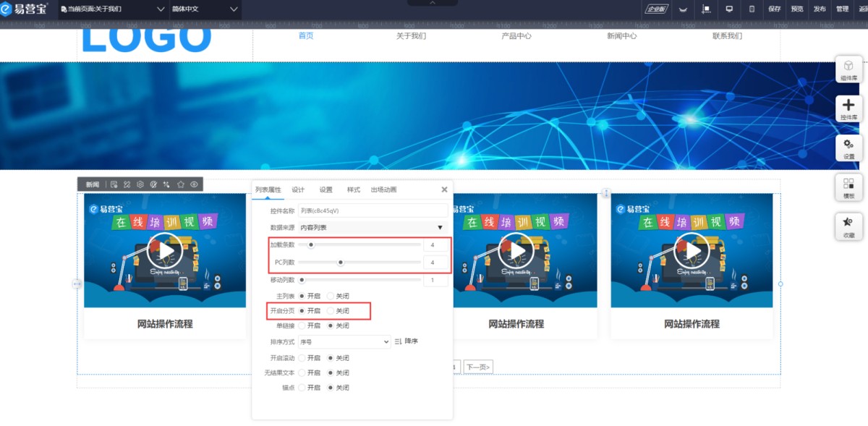The width and height of the screenshot is (868, 426).
Task: Click the 关于我们 navigation menu item
Action: 411,35
